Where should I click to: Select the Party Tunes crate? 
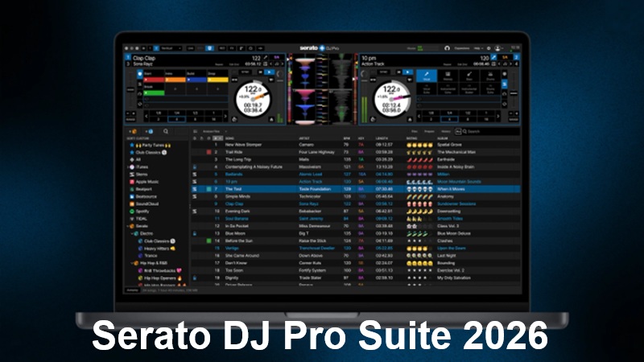(x=153, y=145)
